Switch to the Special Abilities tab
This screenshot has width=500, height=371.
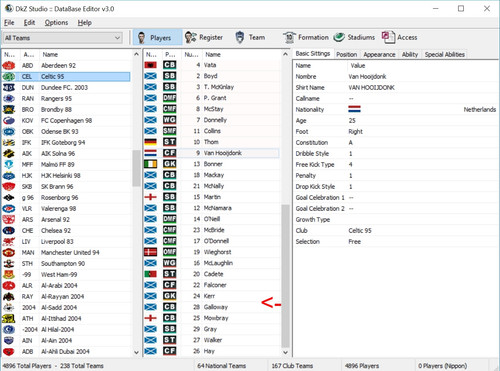point(445,55)
